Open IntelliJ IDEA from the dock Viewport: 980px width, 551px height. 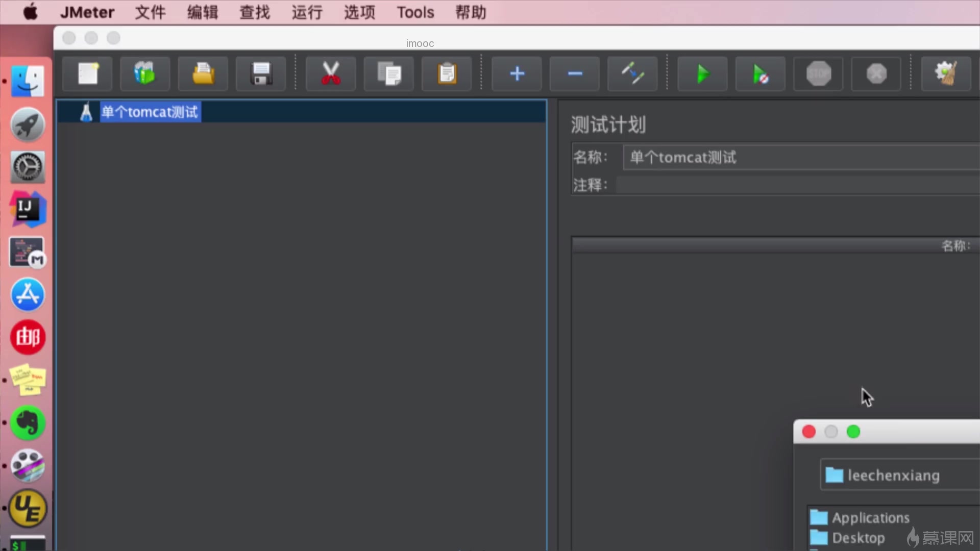click(x=28, y=209)
